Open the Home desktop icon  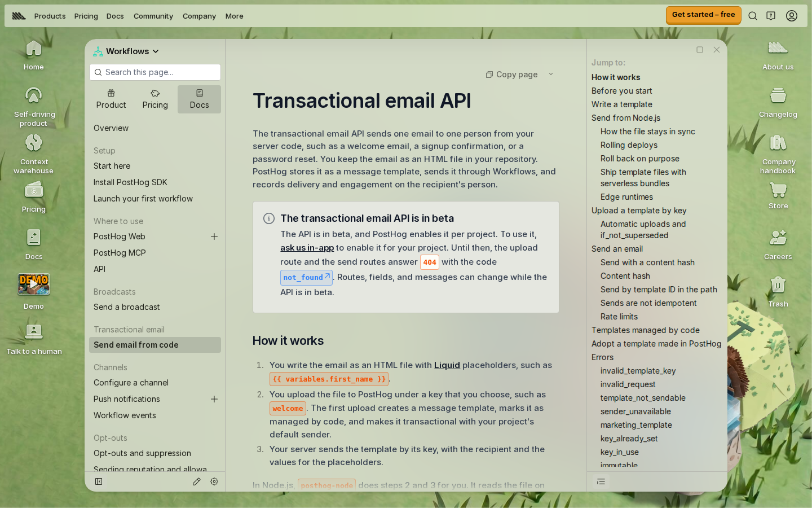coord(34,55)
